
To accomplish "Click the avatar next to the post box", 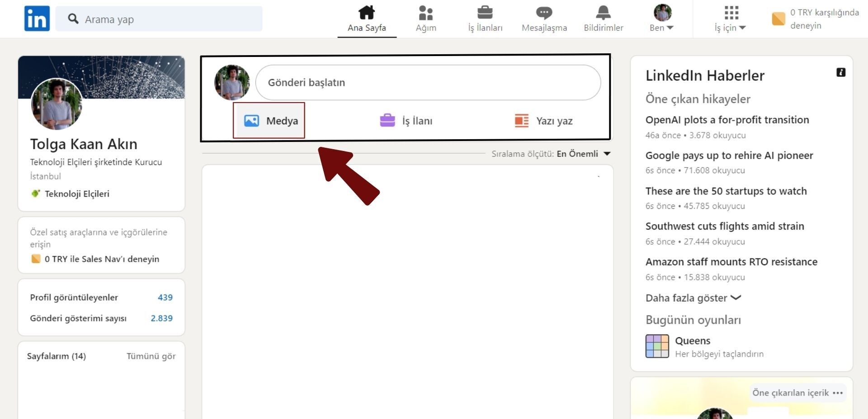I will click(232, 82).
